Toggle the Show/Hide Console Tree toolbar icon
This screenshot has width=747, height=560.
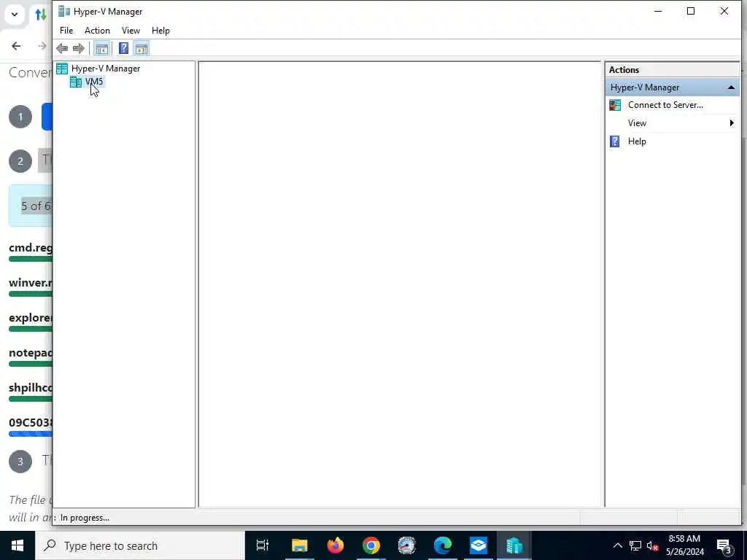(101, 48)
